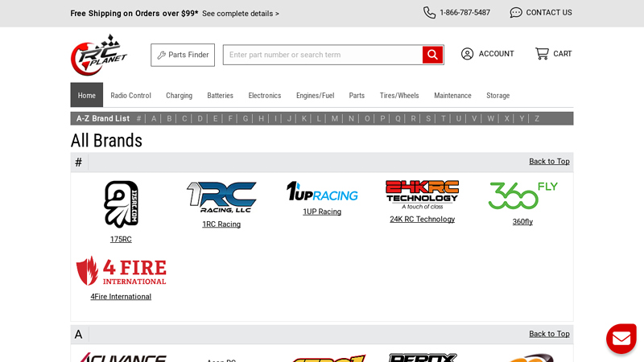The width and height of the screenshot is (644, 362).
Task: Call number 1-866-787-5487 link
Action: click(464, 13)
